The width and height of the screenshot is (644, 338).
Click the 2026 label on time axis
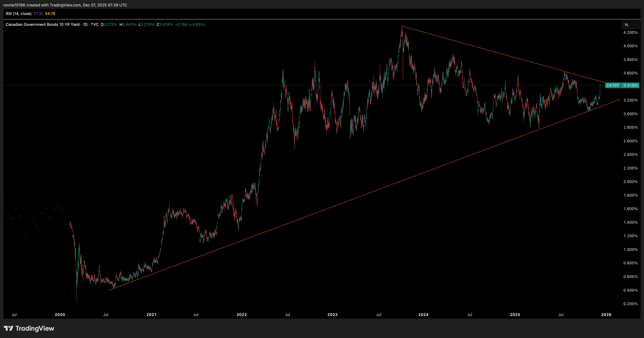tap(606, 314)
